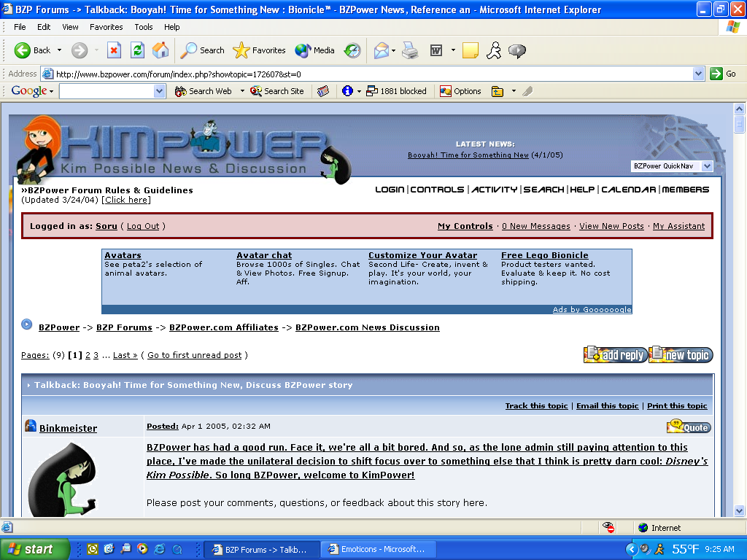This screenshot has height=560, width=747.
Task: Open the Favorites menu
Action: click(107, 27)
